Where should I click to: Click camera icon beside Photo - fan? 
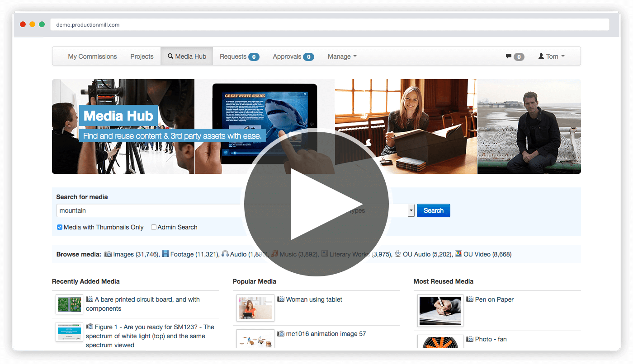(470, 339)
